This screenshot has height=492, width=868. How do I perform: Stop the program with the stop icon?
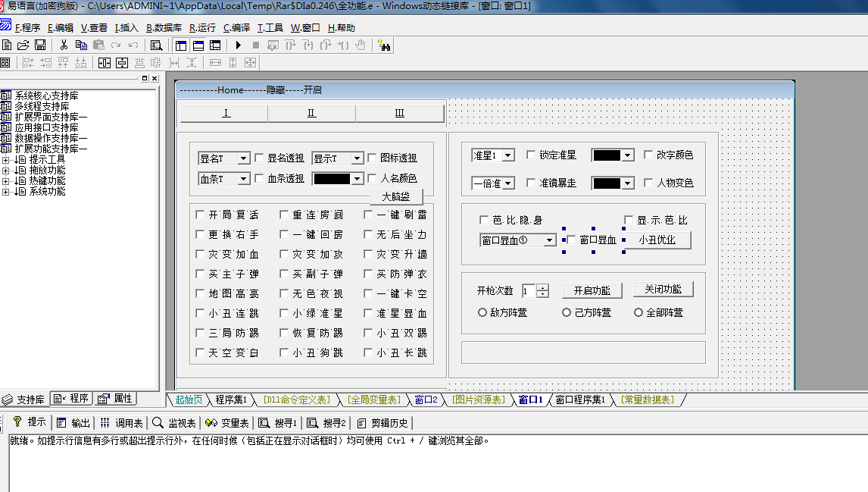pyautogui.click(x=256, y=45)
